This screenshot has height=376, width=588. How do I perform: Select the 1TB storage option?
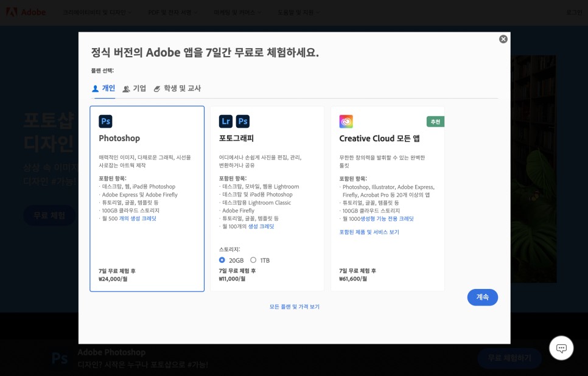(253, 260)
